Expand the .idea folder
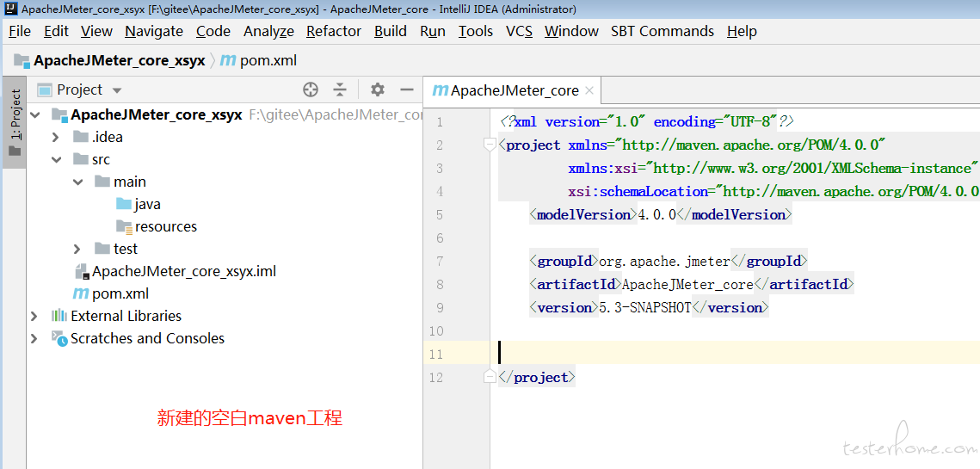Viewport: 980px width, 469px height. (x=56, y=138)
